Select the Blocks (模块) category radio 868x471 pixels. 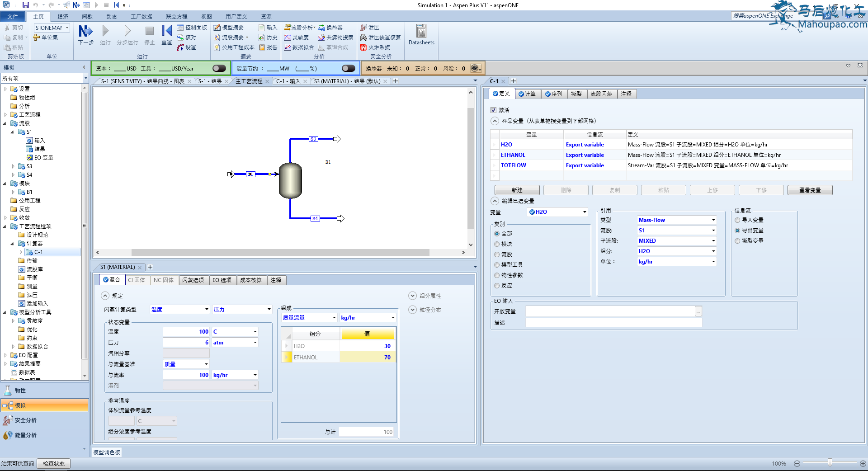click(x=497, y=244)
